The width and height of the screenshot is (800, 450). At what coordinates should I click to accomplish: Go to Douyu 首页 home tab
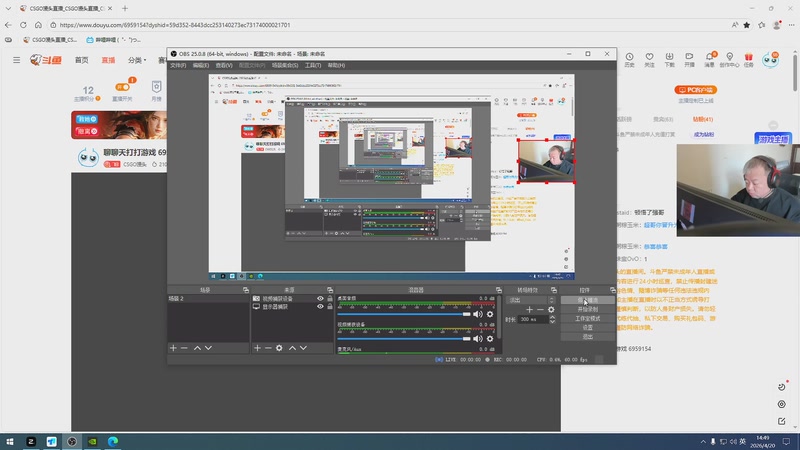tap(82, 60)
